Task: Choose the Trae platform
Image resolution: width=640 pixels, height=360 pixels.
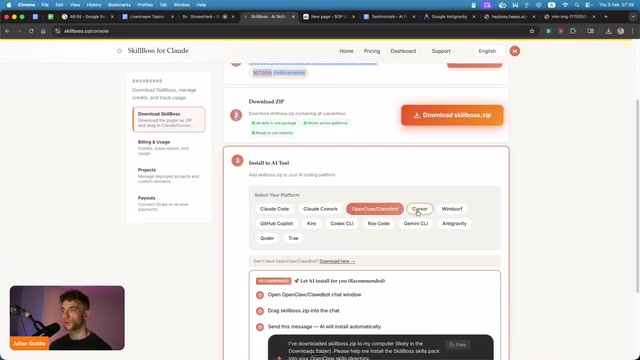Action: coord(293,238)
